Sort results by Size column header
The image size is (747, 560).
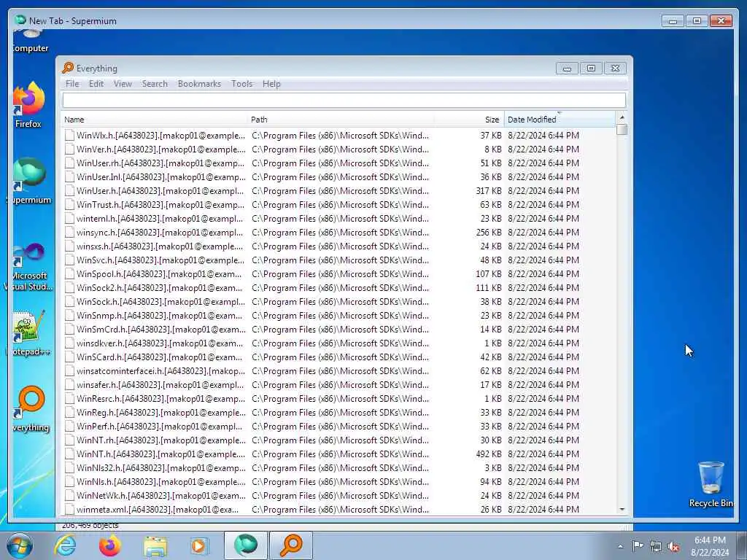pyautogui.click(x=469, y=120)
